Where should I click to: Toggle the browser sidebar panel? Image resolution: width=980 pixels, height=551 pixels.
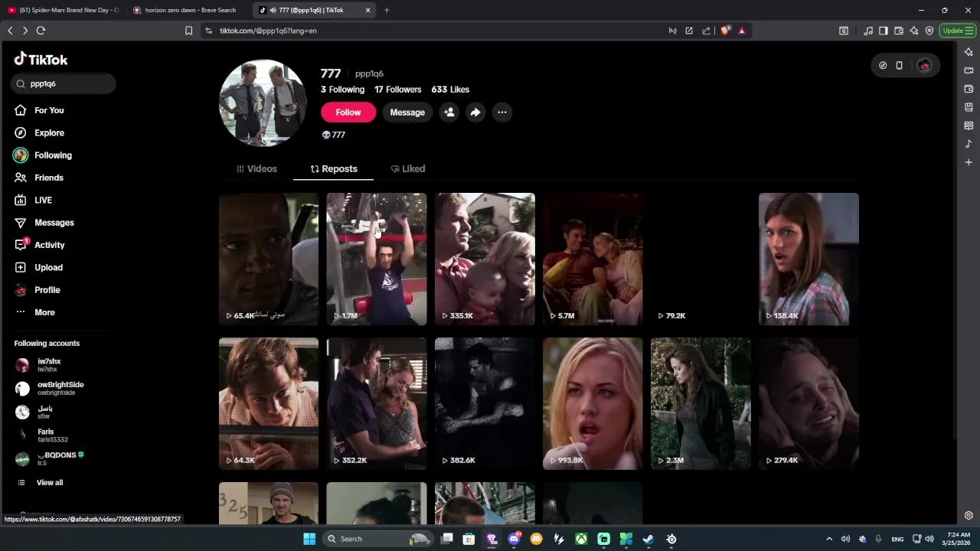tap(883, 31)
